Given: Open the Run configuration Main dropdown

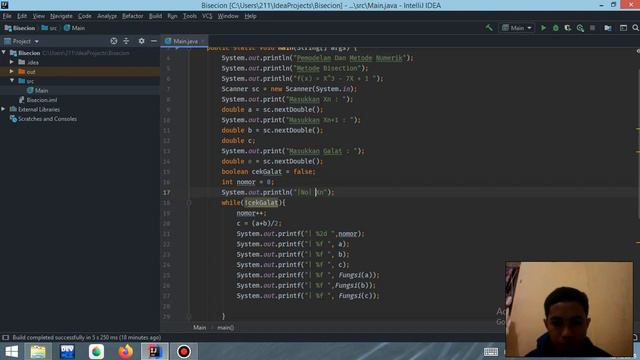Looking at the screenshot, I should tap(517, 28).
